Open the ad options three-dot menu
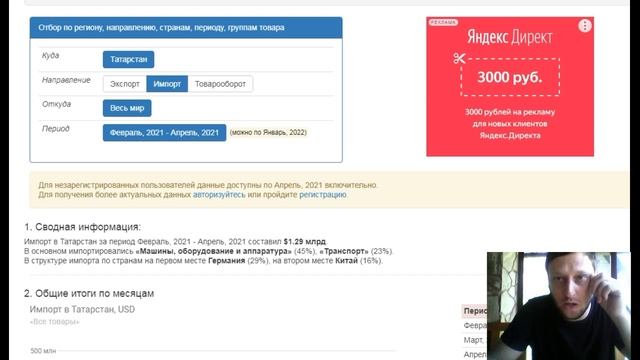This screenshot has width=640, height=360. click(584, 26)
